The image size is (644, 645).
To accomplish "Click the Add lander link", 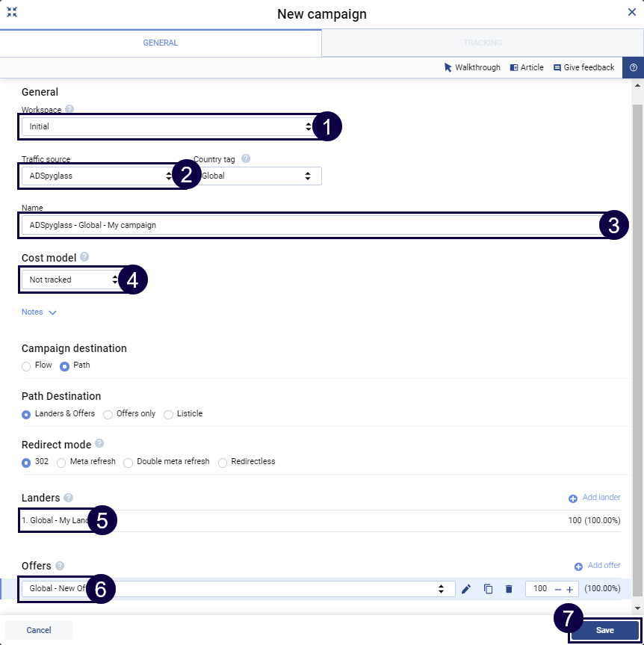I will point(594,498).
